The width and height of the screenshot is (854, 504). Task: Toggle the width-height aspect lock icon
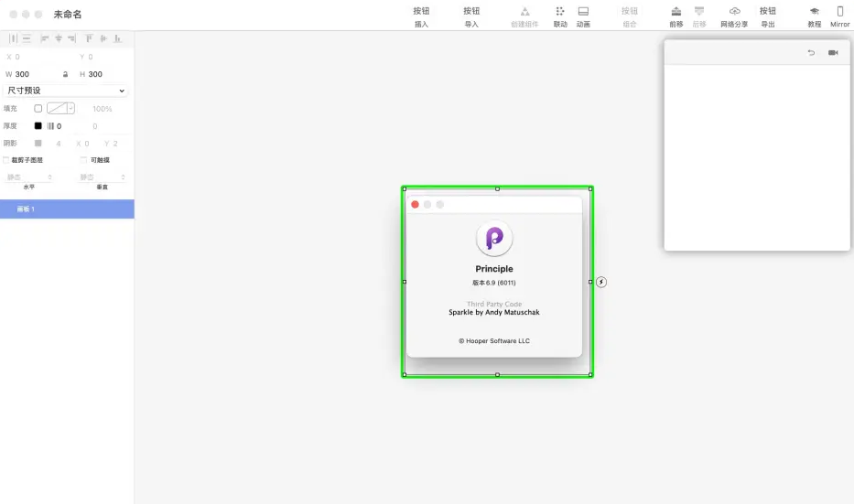tap(65, 74)
